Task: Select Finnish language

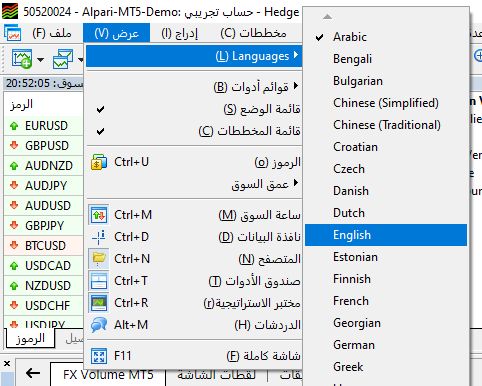Action: pyautogui.click(x=386, y=279)
